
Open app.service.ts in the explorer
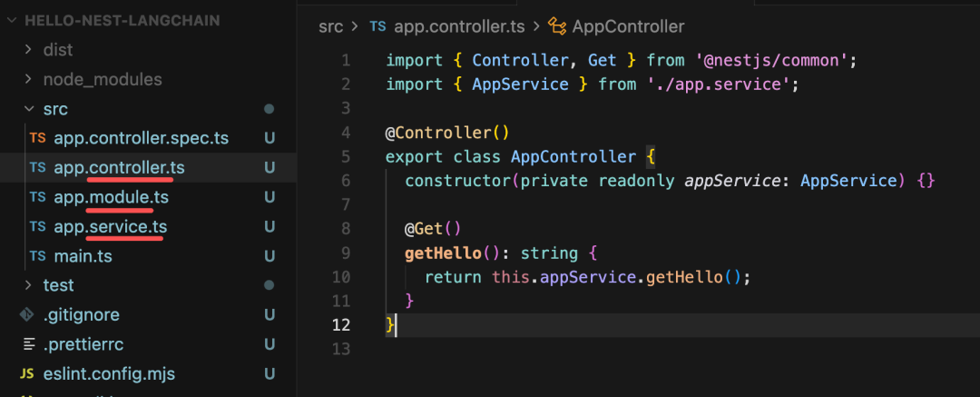pos(110,227)
